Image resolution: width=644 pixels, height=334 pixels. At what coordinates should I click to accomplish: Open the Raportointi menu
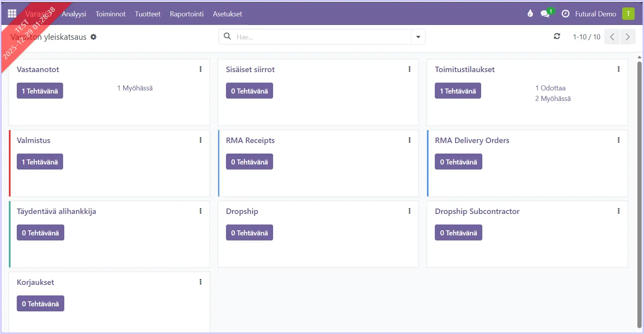click(x=187, y=14)
